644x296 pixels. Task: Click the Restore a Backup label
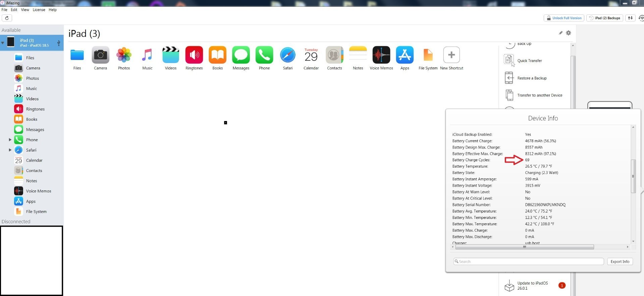532,78
